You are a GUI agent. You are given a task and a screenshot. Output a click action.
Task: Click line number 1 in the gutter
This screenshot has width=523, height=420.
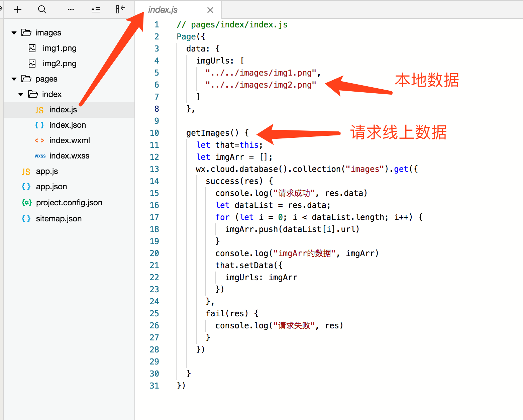[x=156, y=25]
